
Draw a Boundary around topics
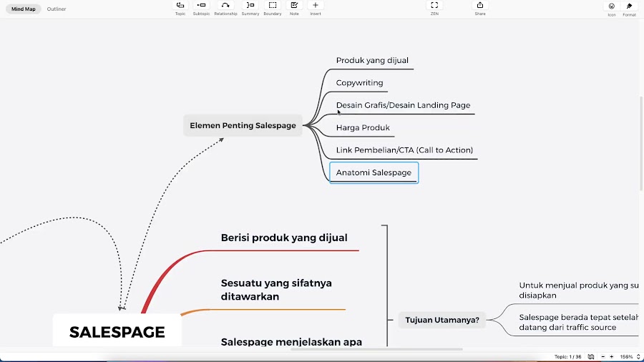coord(273,8)
